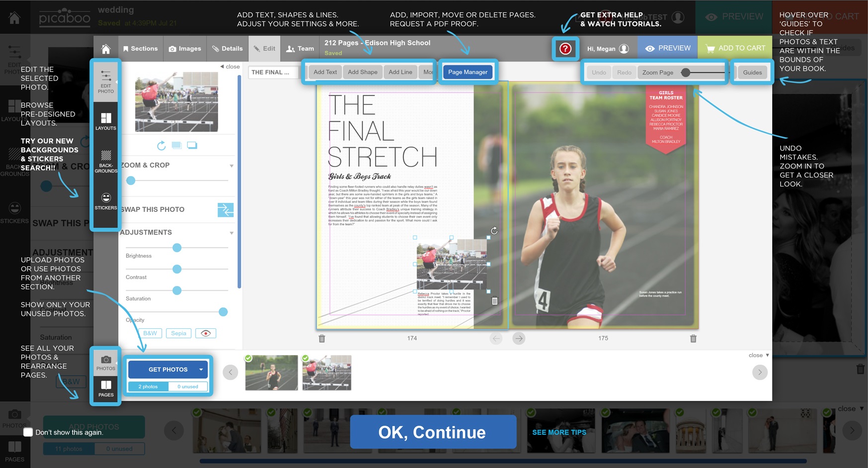The height and width of the screenshot is (468, 868).
Task: Collapse the Zoom & Crop section
Action: point(232,166)
